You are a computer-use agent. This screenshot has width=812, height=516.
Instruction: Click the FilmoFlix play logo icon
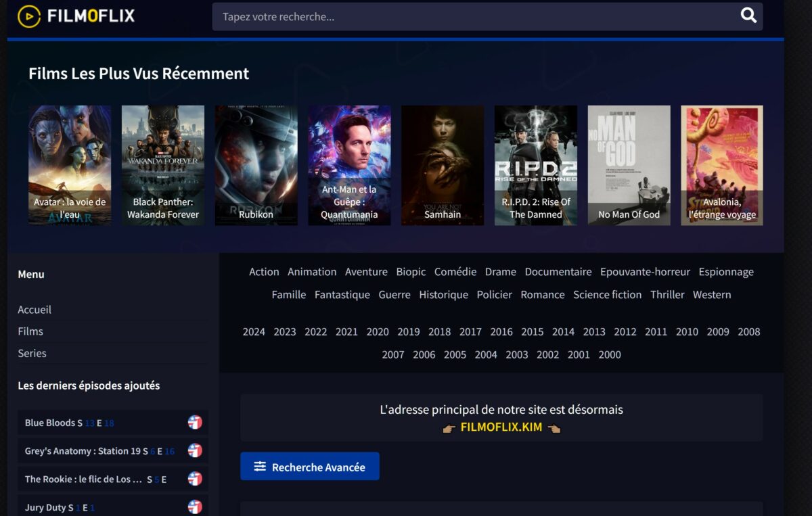[x=29, y=16]
